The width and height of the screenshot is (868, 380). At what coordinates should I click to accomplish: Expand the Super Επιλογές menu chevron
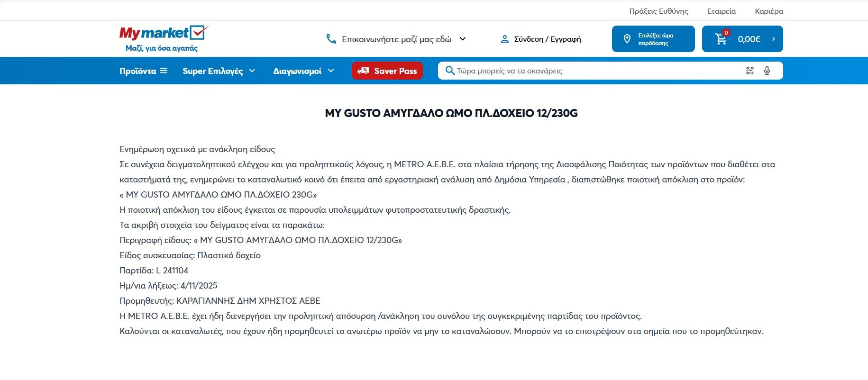[252, 71]
